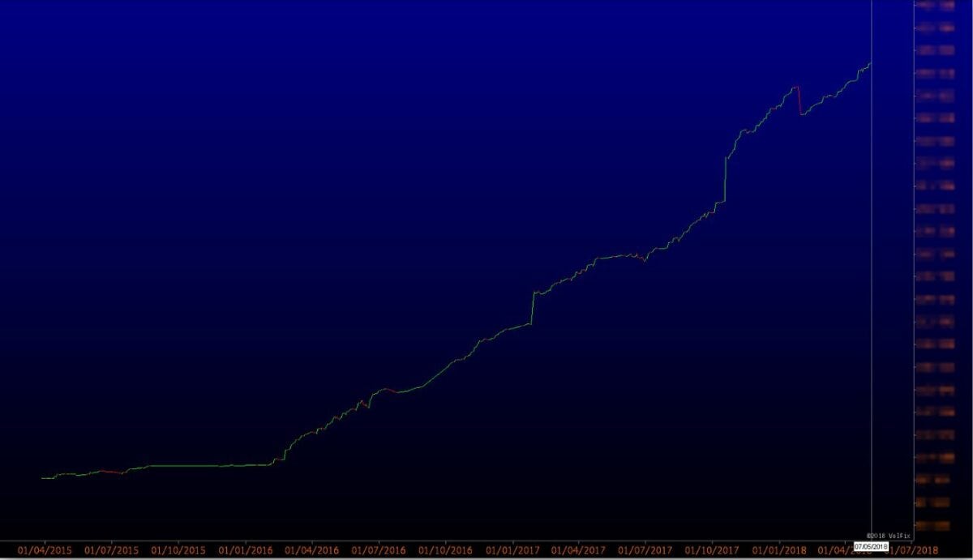Screen dimensions: 973x560
Task: Click the 01/10/2017 date label
Action: (714, 550)
